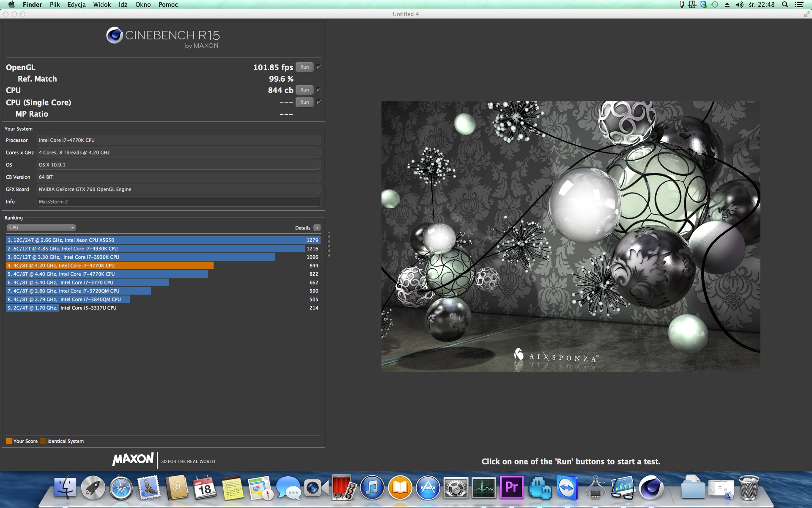The height and width of the screenshot is (508, 812).
Task: Click the volume speaker menu bar icon
Action: 740,5
